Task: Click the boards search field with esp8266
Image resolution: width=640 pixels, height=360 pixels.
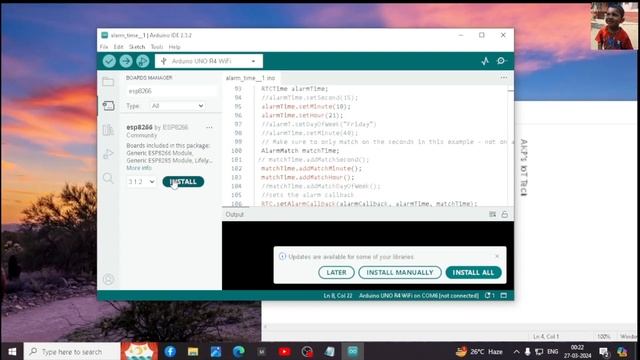Action: pos(171,91)
